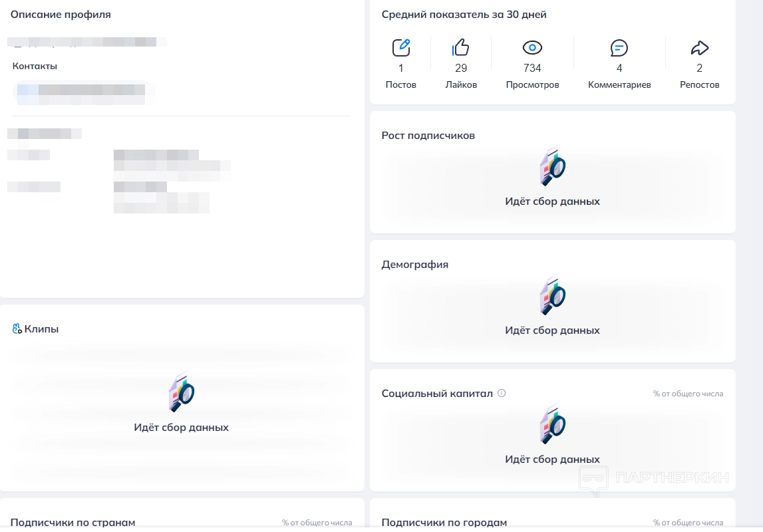Open the info icon beside Социальный капитал
The image size is (763, 532).
click(502, 393)
